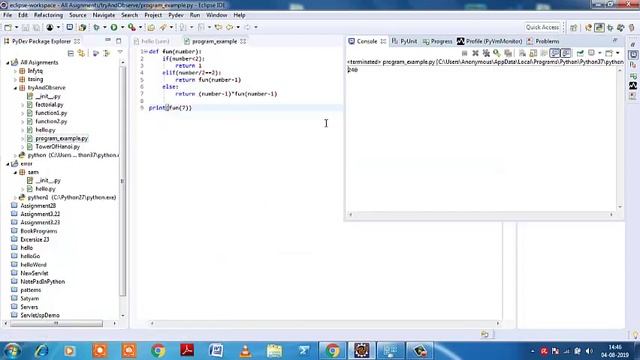Image resolution: width=640 pixels, height=360 pixels.
Task: Open Internet Explorer from taskbar
Action: coord(41,351)
